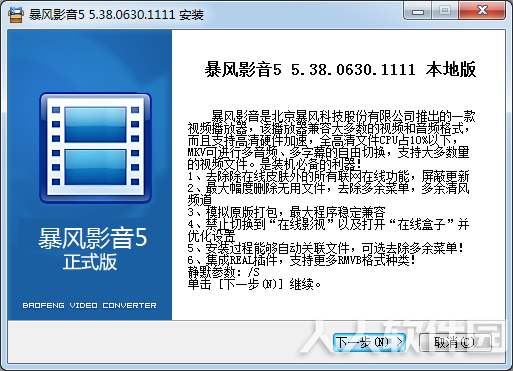
Task: Click the installer icon in title bar
Action: [x=16, y=14]
